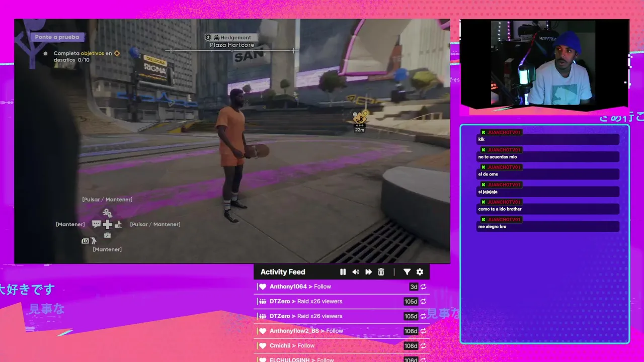The width and height of the screenshot is (644, 362).
Task: Skip current alert with fast-forward icon
Action: coord(368,272)
